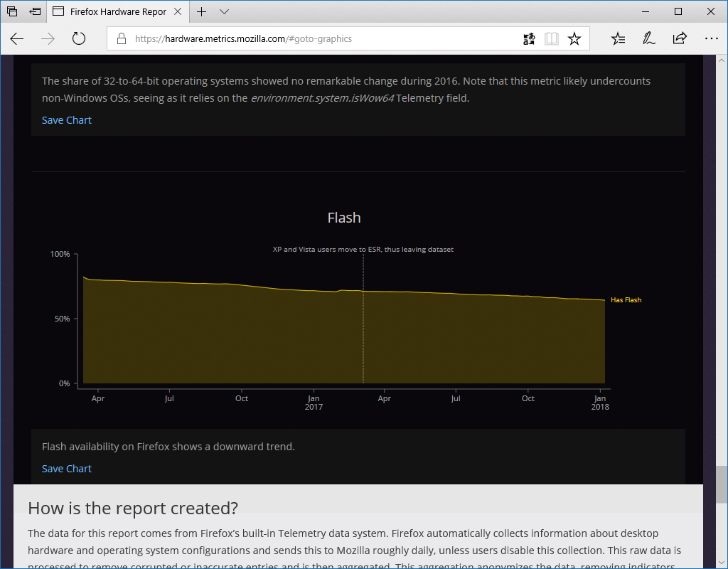Maximize the Edge browser window

point(678,11)
